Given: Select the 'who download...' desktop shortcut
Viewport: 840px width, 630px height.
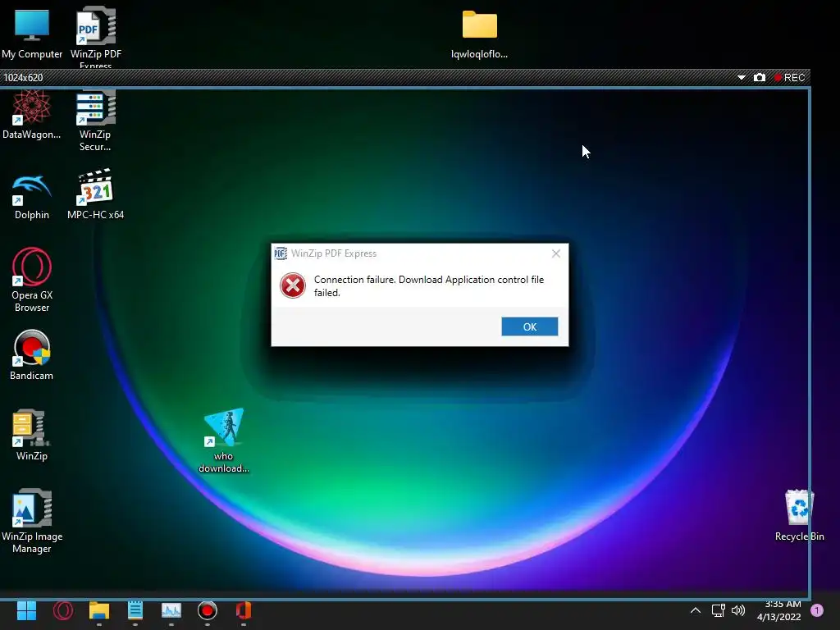Looking at the screenshot, I should click(x=224, y=441).
